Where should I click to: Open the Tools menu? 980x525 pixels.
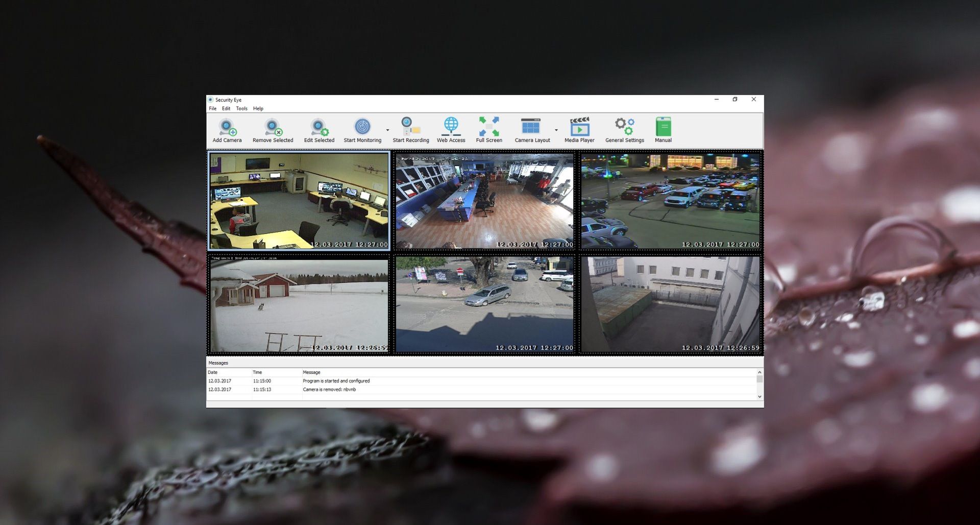coord(241,108)
